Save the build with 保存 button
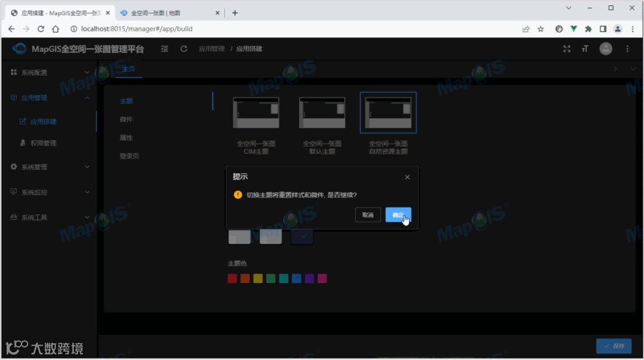The height and width of the screenshot is (360, 644). coord(614,346)
